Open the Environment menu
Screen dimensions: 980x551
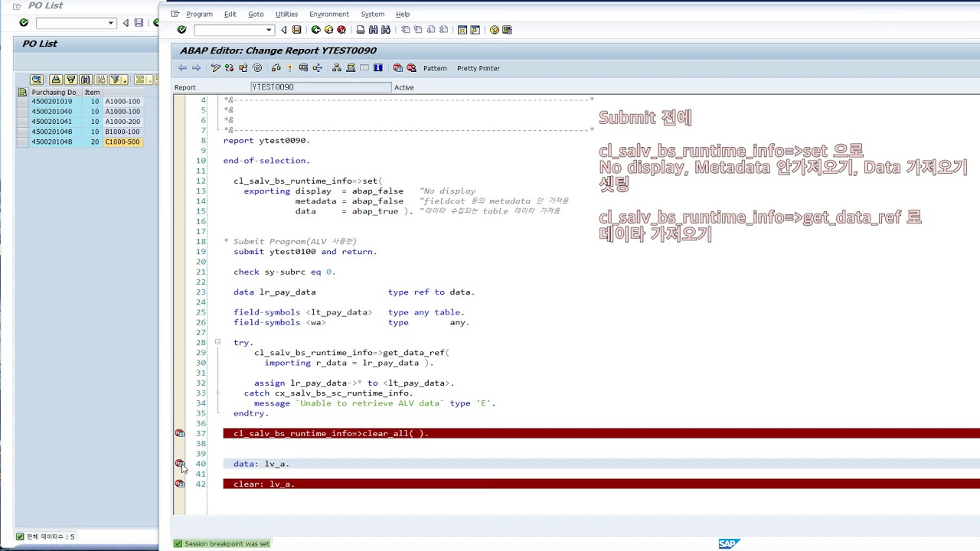[x=329, y=14]
